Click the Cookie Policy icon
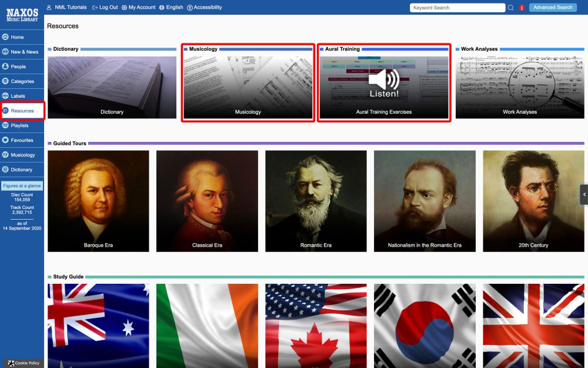The image size is (588, 368). 11,363
